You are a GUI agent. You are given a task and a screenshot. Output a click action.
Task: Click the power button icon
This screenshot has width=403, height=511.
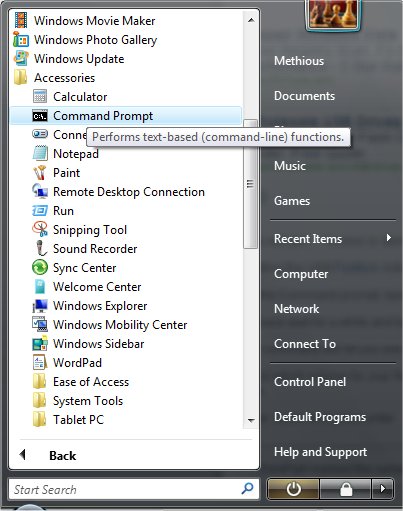293,489
